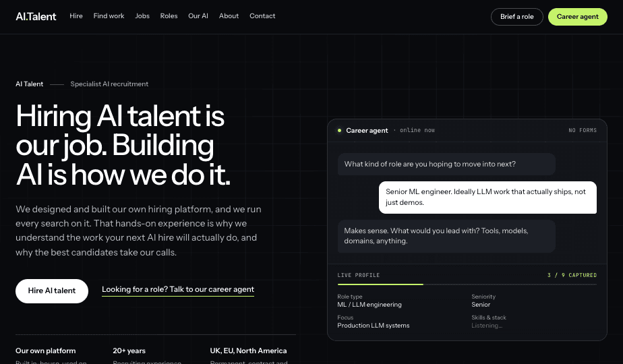Visit the About page
Screen dimensions: 623x364
click(229, 16)
